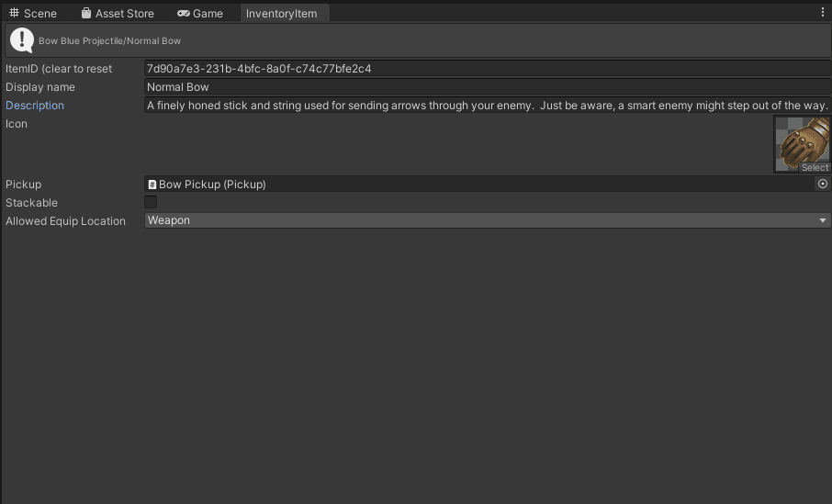This screenshot has width=832, height=504.
Task: Click the Asset Store bag icon
Action: tap(86, 14)
